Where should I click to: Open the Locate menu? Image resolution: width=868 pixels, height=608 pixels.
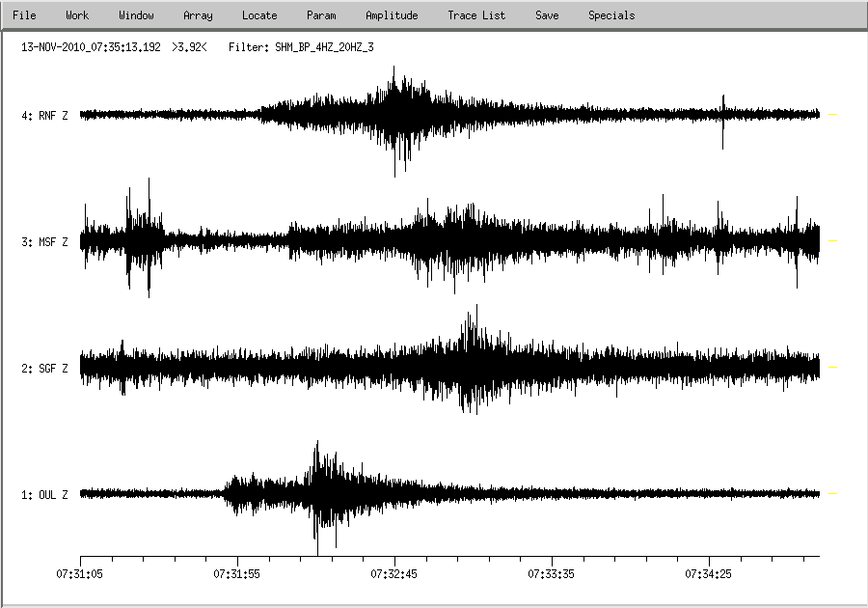click(259, 15)
